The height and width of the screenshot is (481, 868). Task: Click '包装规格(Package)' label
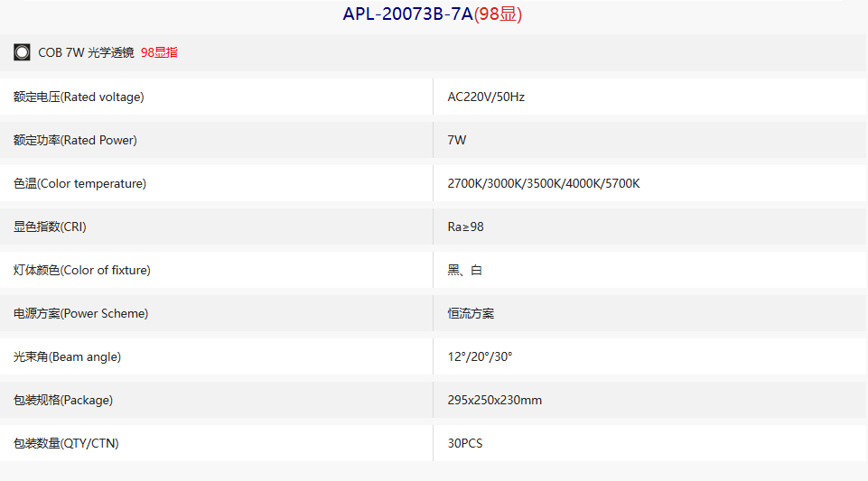(x=63, y=401)
